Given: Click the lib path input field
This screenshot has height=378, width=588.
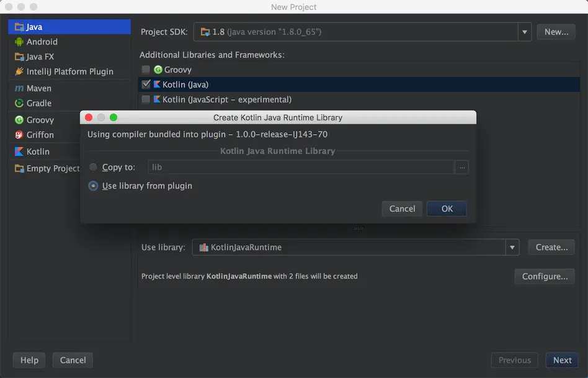Looking at the screenshot, I should 301,167.
